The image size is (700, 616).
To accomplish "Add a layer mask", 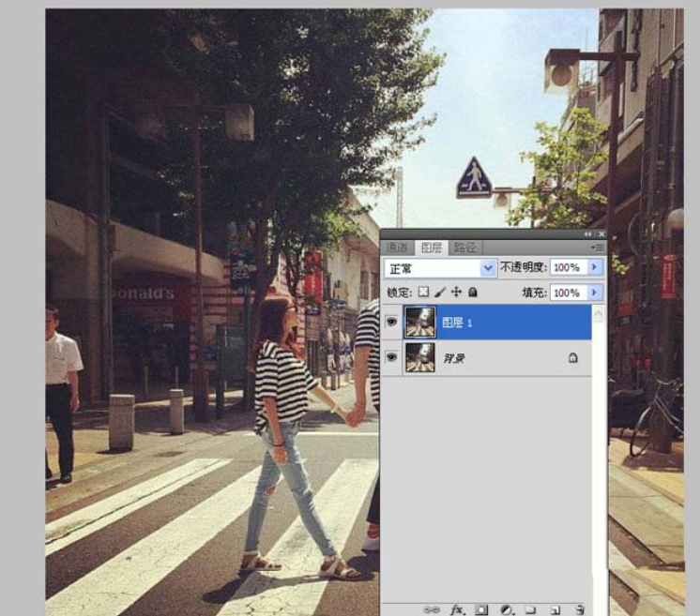I will click(x=482, y=609).
